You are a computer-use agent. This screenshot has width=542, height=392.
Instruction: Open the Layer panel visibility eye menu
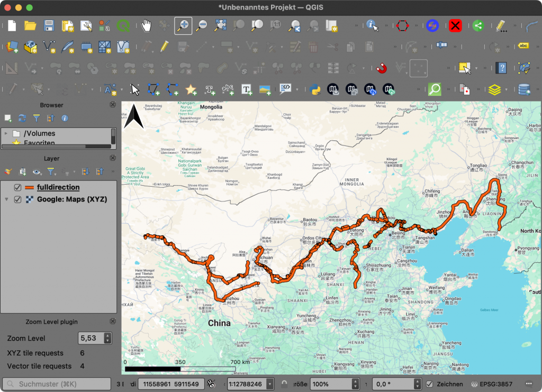[x=37, y=171]
